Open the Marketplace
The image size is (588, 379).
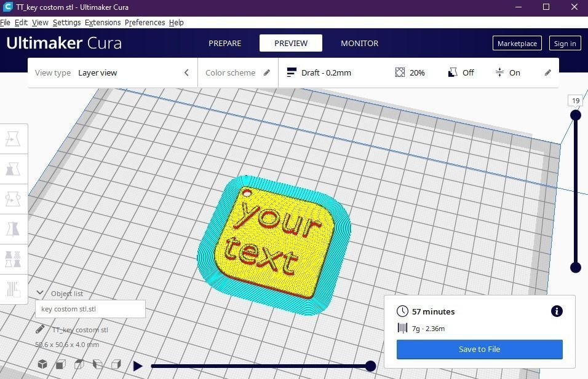pos(517,44)
